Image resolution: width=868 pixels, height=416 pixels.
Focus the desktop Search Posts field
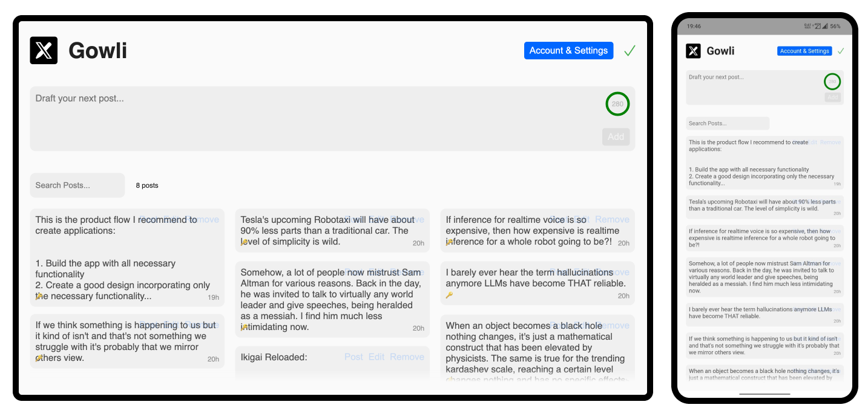77,185
